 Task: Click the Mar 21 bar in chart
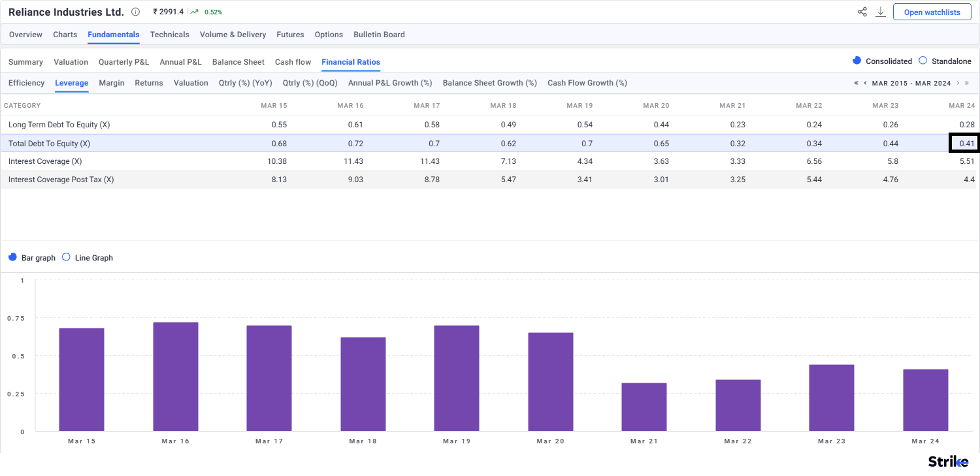pos(644,407)
